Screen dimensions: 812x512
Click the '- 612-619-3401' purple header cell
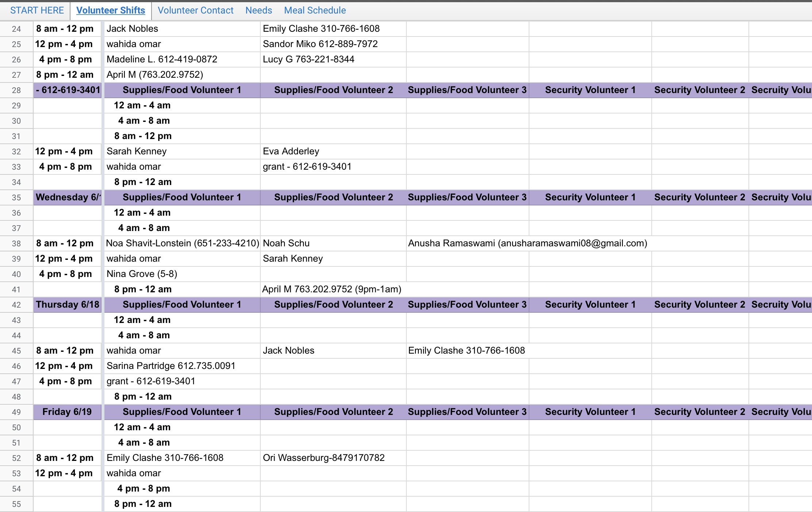click(68, 90)
